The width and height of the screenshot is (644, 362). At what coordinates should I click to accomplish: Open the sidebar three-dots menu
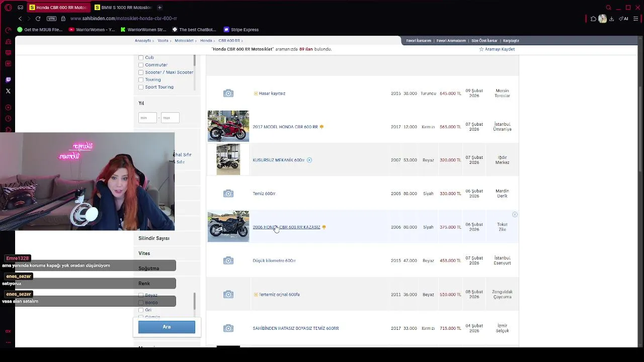[x=8, y=342]
